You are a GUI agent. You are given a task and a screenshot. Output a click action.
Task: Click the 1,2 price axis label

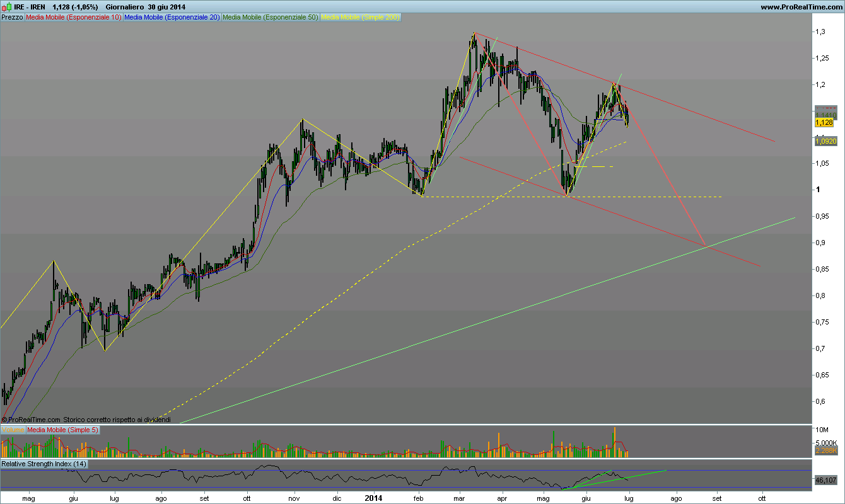[820, 84]
